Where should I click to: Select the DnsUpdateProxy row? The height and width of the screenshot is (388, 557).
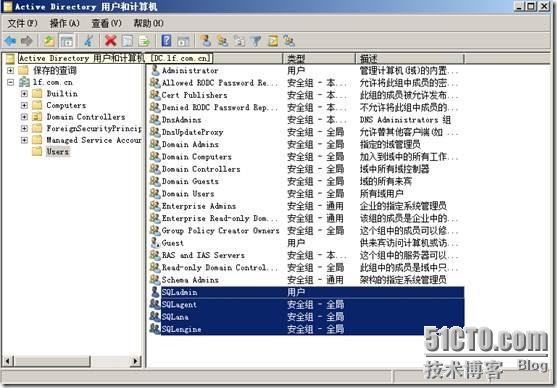(x=307, y=132)
